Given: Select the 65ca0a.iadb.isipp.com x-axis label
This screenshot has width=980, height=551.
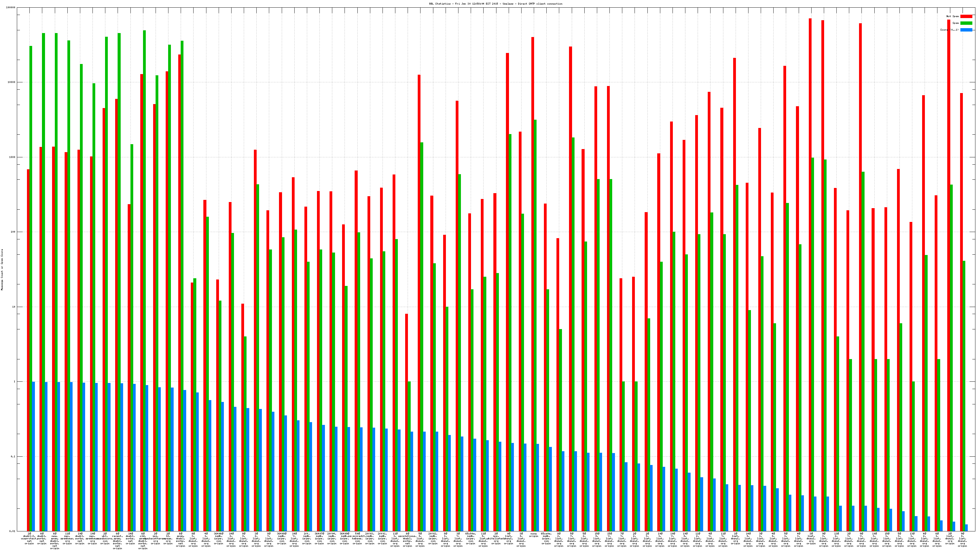Looking at the screenshot, I should click(546, 538).
